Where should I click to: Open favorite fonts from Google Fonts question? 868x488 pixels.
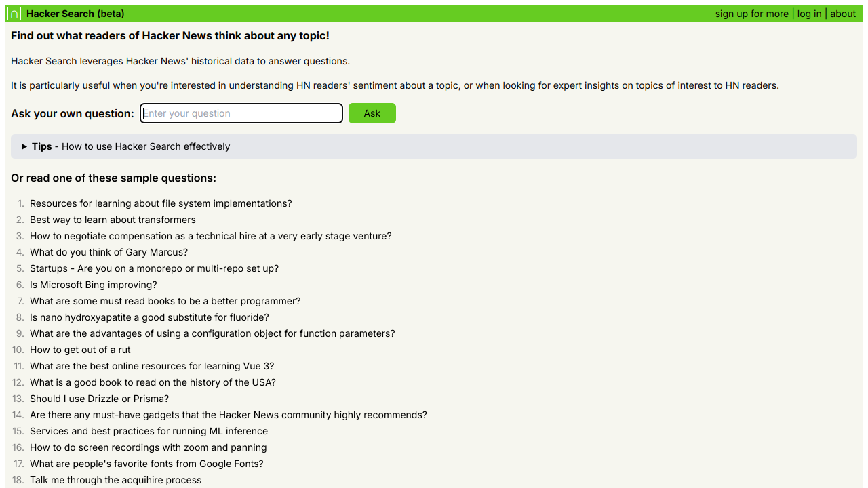click(146, 464)
